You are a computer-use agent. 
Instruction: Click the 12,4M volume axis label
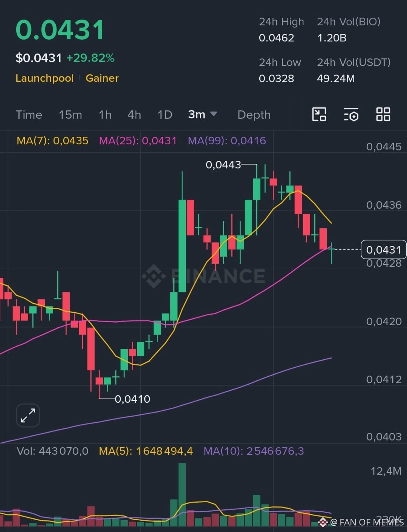[386, 471]
